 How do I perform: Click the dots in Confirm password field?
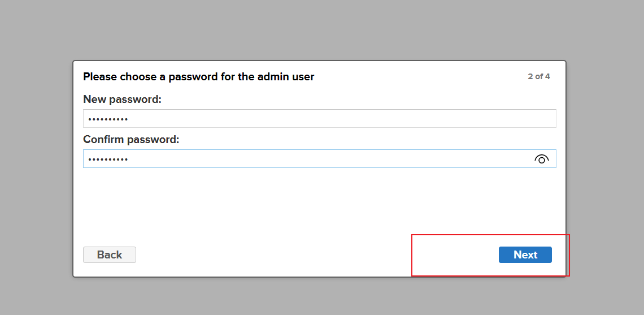[108, 159]
